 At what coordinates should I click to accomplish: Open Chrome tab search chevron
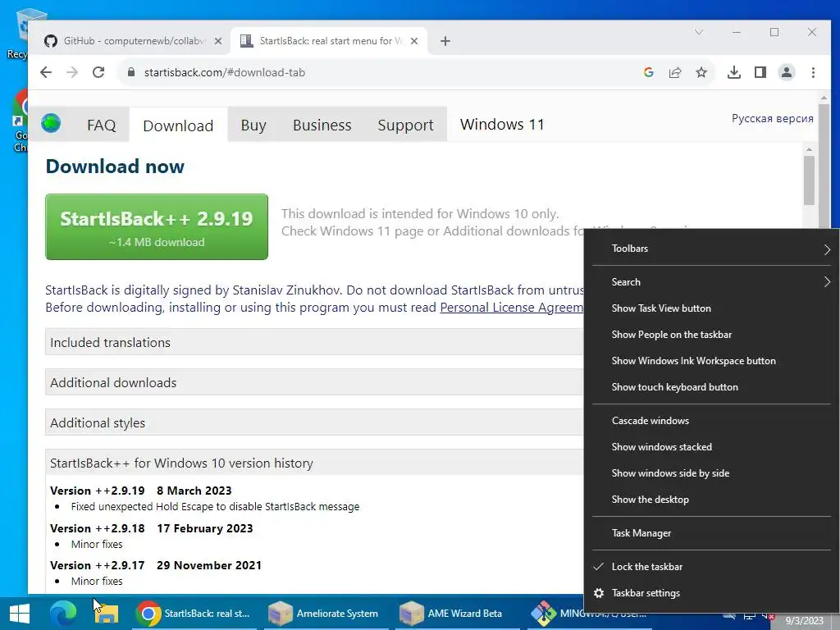point(699,32)
